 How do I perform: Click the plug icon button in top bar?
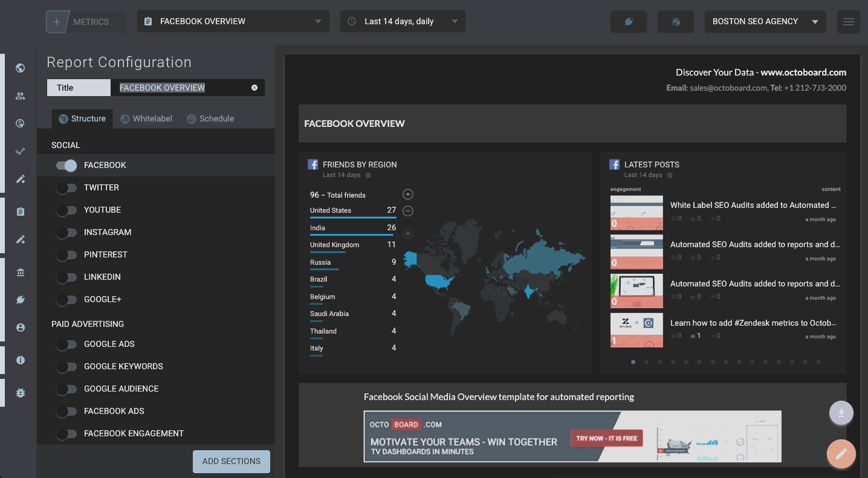(629, 22)
